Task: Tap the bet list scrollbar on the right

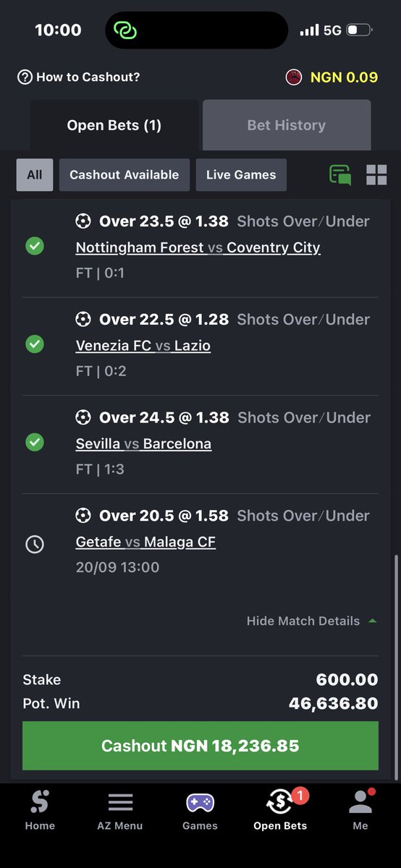Action: (395, 667)
